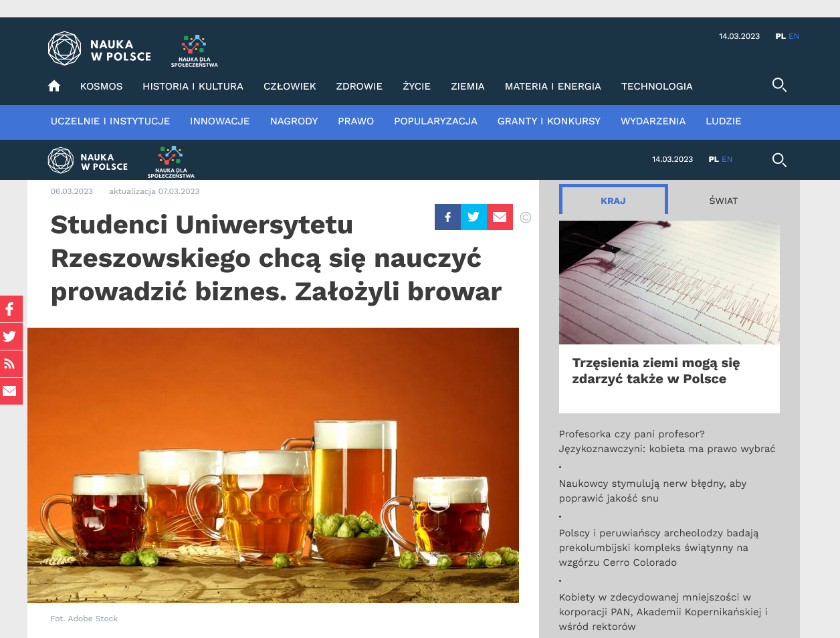
Task: Select PL language in top header
Action: click(x=780, y=36)
